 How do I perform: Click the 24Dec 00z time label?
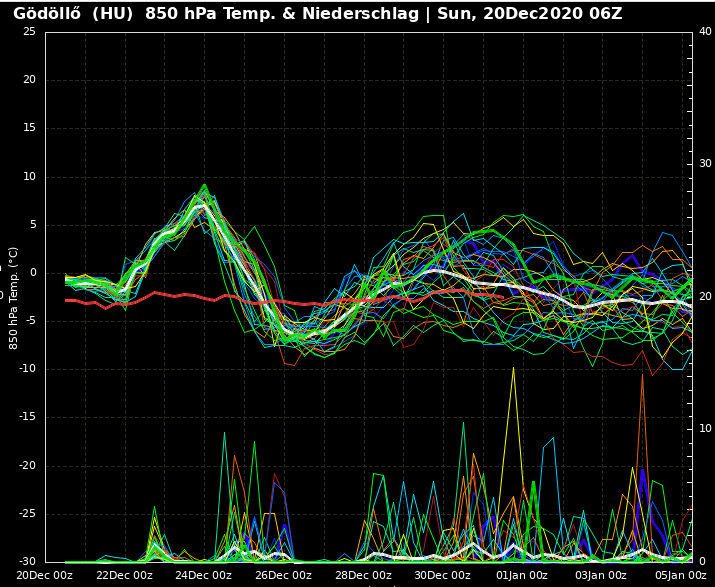[204, 575]
